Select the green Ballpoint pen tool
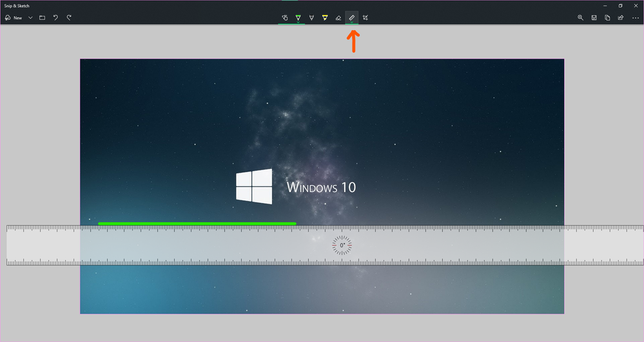Screen dimensions: 644x342 298,17
